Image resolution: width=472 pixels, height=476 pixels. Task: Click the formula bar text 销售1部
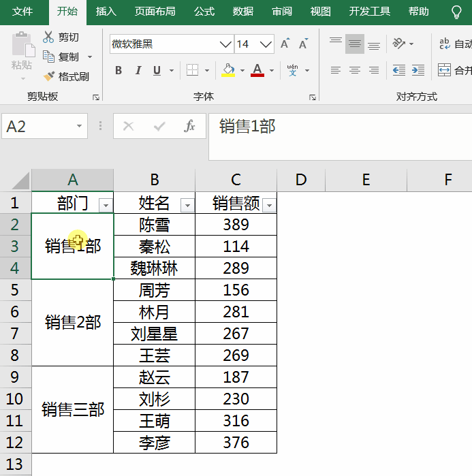coord(247,126)
